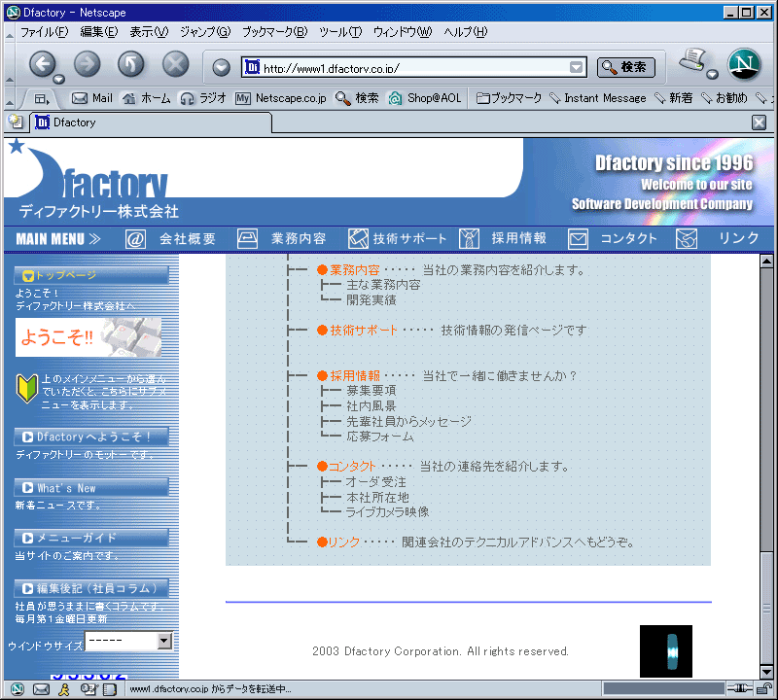Click the online/offline connection icon
Image resolution: width=778 pixels, height=700 pixels.
[740, 688]
